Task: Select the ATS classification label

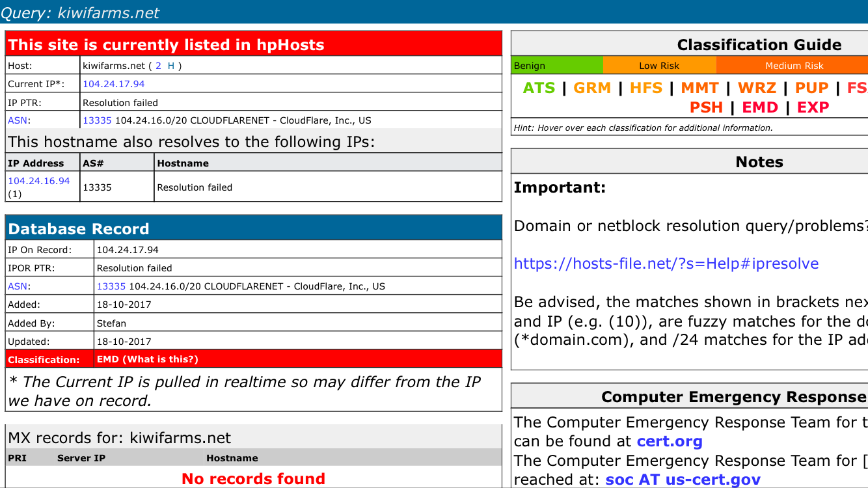Action: point(539,88)
